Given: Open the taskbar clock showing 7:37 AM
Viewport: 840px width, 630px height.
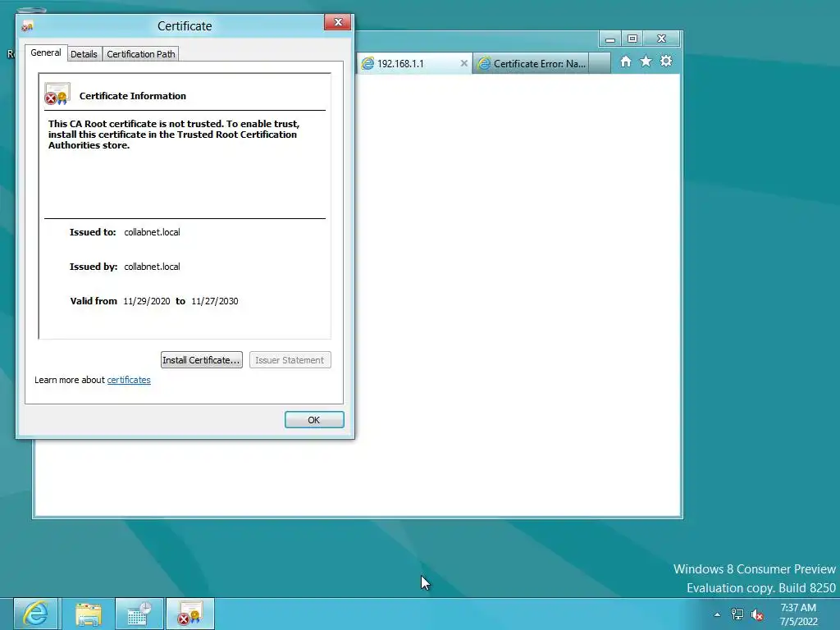Looking at the screenshot, I should (798, 614).
